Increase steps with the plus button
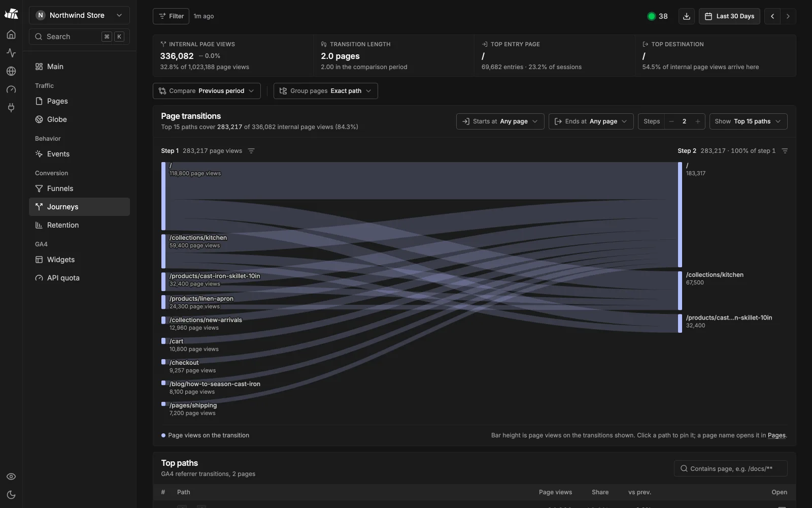Viewport: 812px width, 508px height. [698, 121]
